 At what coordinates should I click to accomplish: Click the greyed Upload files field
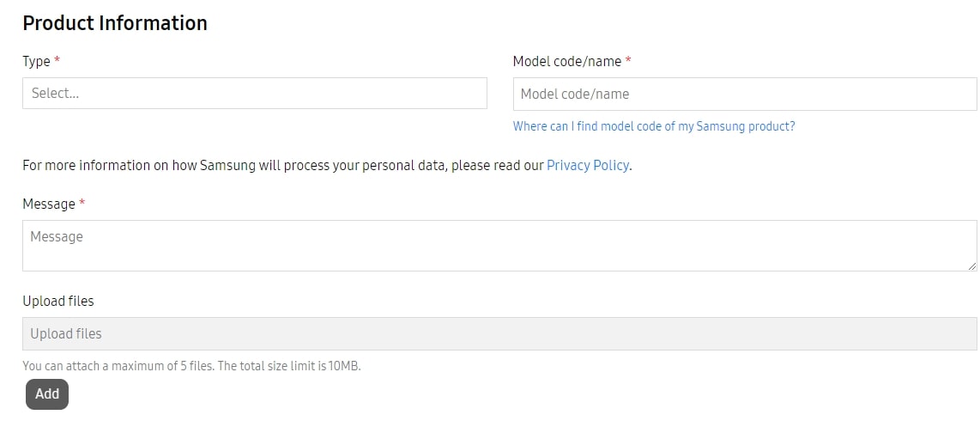(499, 333)
